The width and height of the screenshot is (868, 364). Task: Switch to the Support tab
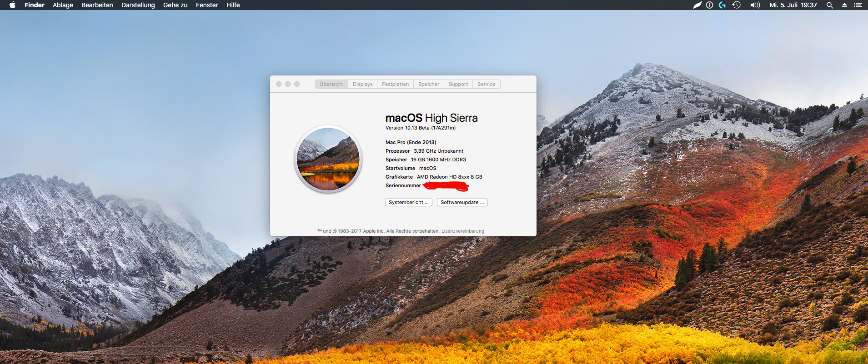(x=458, y=84)
